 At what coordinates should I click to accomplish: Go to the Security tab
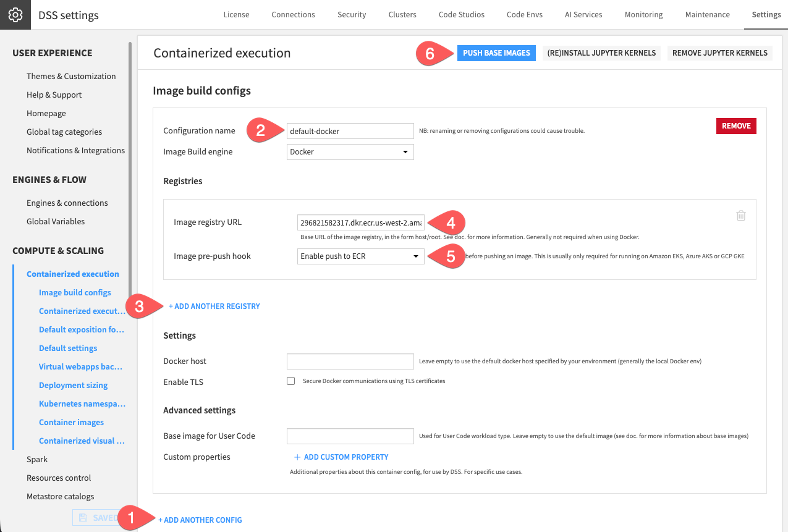click(352, 15)
